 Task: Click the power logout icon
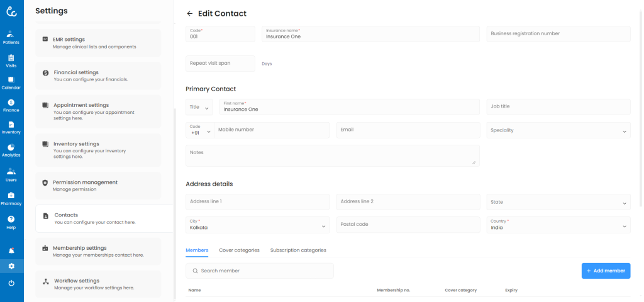[11, 283]
